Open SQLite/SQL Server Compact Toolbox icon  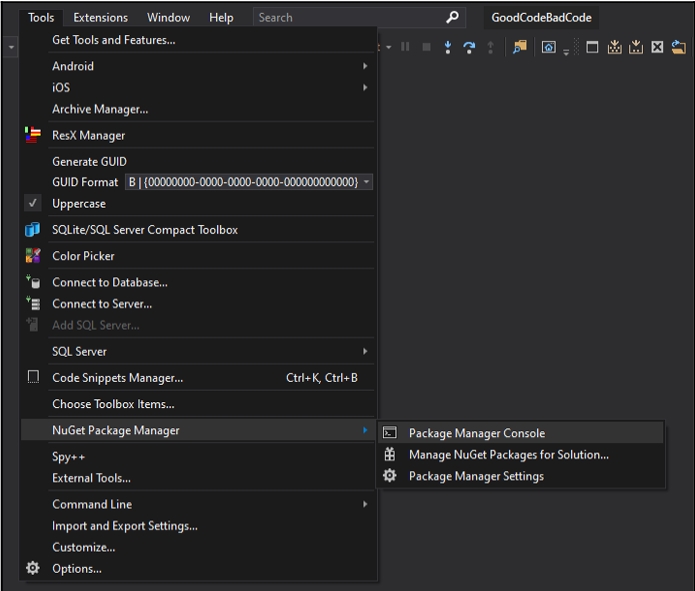point(33,230)
